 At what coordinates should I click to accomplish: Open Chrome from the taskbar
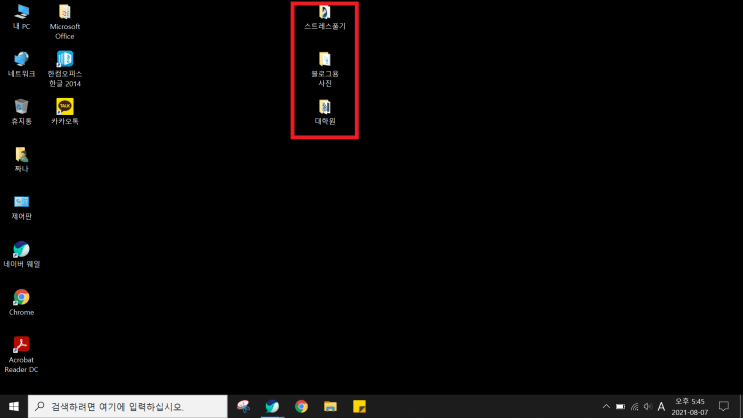tap(301, 407)
